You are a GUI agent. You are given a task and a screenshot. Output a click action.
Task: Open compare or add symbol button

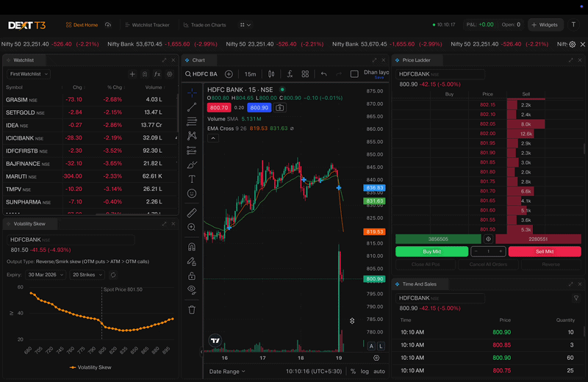pyautogui.click(x=229, y=74)
